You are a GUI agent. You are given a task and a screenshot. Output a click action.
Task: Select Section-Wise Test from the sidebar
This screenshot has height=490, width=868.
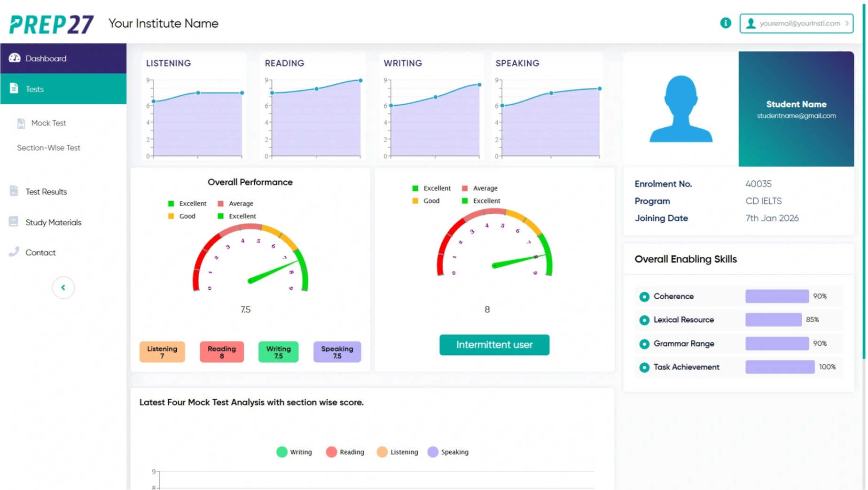click(x=48, y=148)
